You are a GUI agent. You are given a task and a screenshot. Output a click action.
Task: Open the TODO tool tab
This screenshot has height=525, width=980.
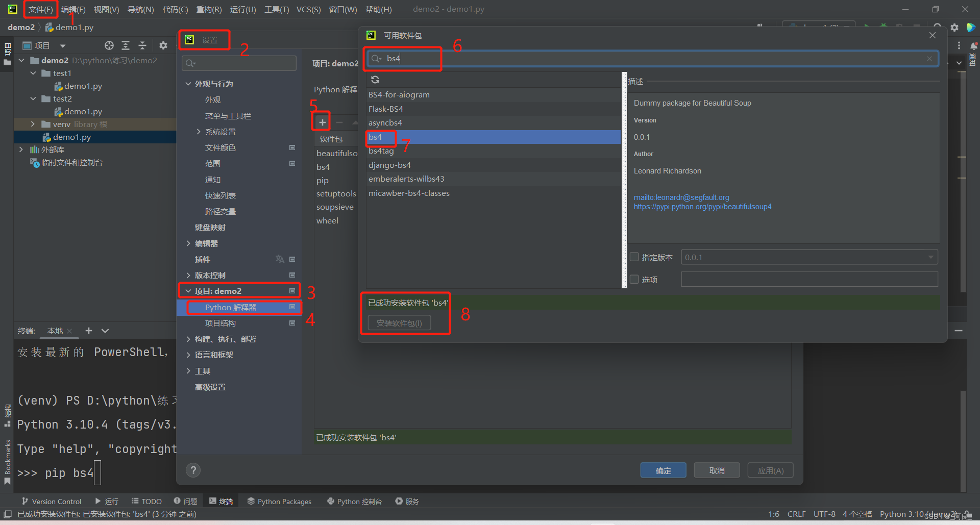coord(146,502)
